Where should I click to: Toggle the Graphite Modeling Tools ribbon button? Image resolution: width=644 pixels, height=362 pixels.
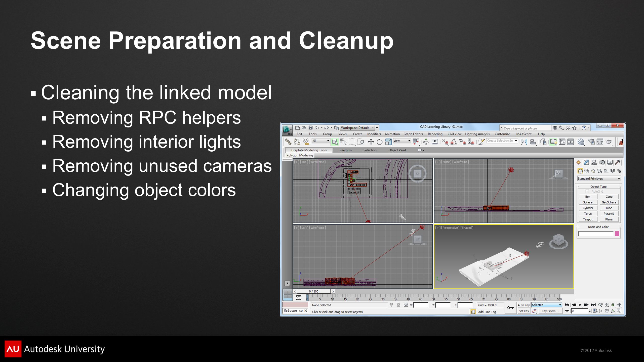pyautogui.click(x=553, y=142)
